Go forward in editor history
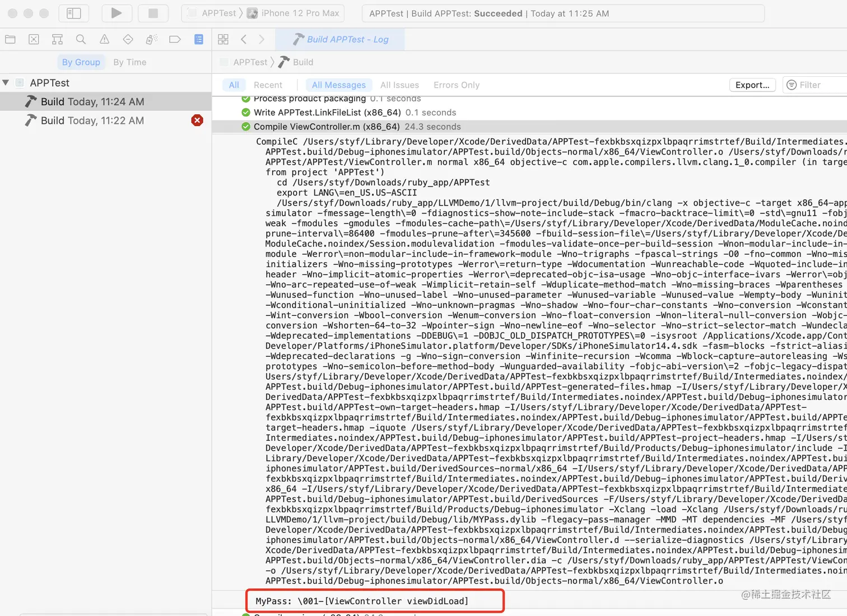Viewport: 847px width, 616px height. 262,39
